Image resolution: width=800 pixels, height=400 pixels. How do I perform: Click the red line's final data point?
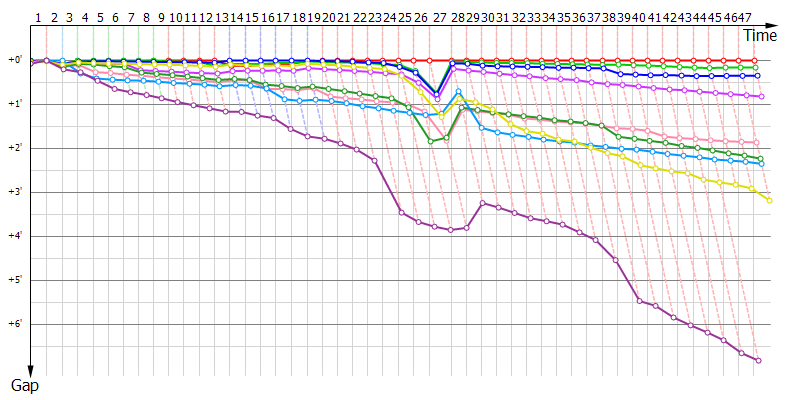(x=756, y=60)
